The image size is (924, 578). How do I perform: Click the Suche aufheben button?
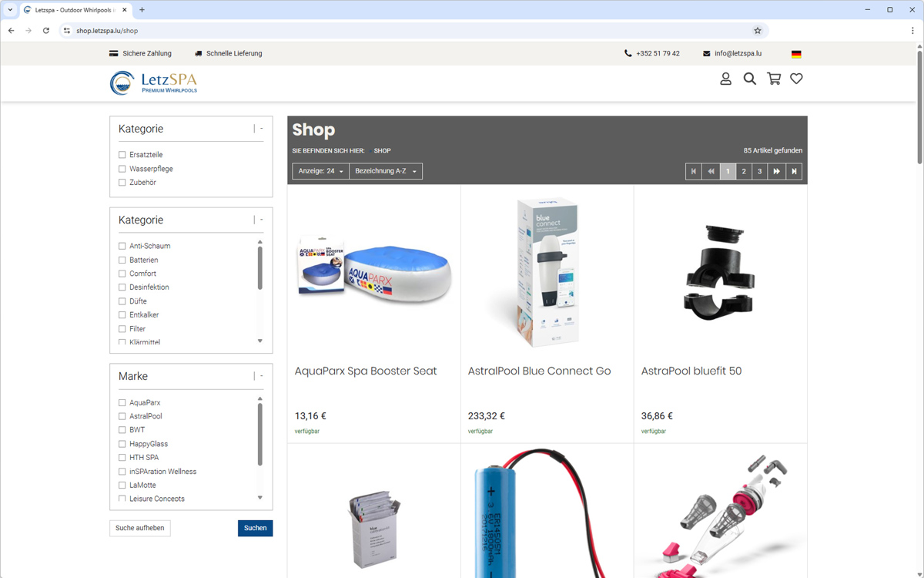point(139,528)
